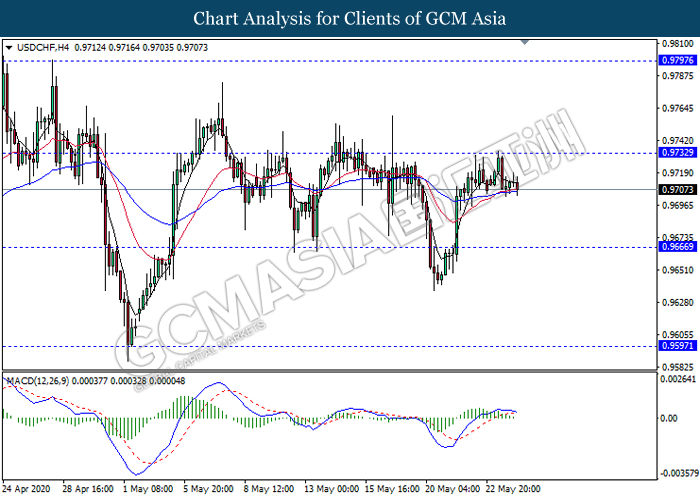The height and width of the screenshot is (500, 700).
Task: Click the 0.97645 price scale value
Action: point(678,108)
